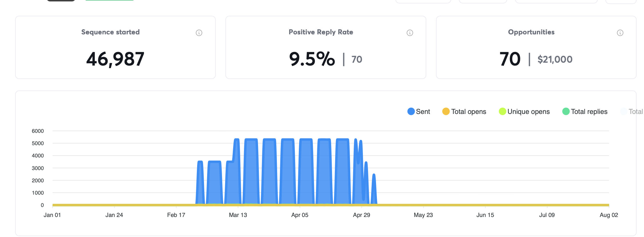Image resolution: width=644 pixels, height=237 pixels.
Task: Select the Jun 15 date label
Action: coord(485,215)
